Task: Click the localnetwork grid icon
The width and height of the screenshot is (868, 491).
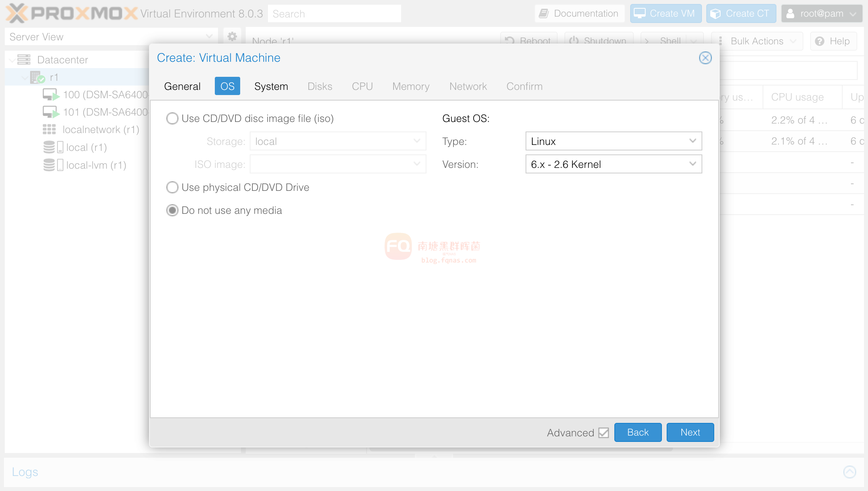Action: click(49, 129)
